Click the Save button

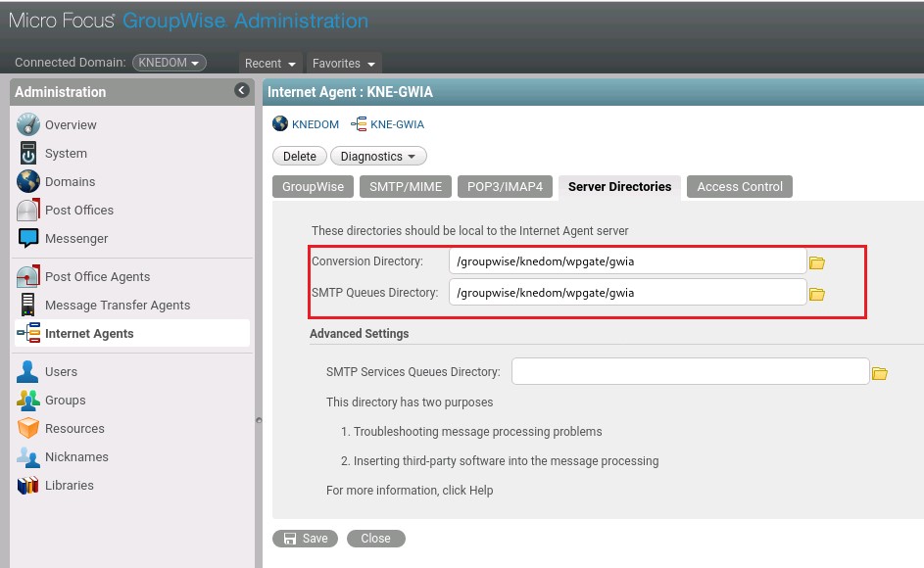pyautogui.click(x=305, y=539)
